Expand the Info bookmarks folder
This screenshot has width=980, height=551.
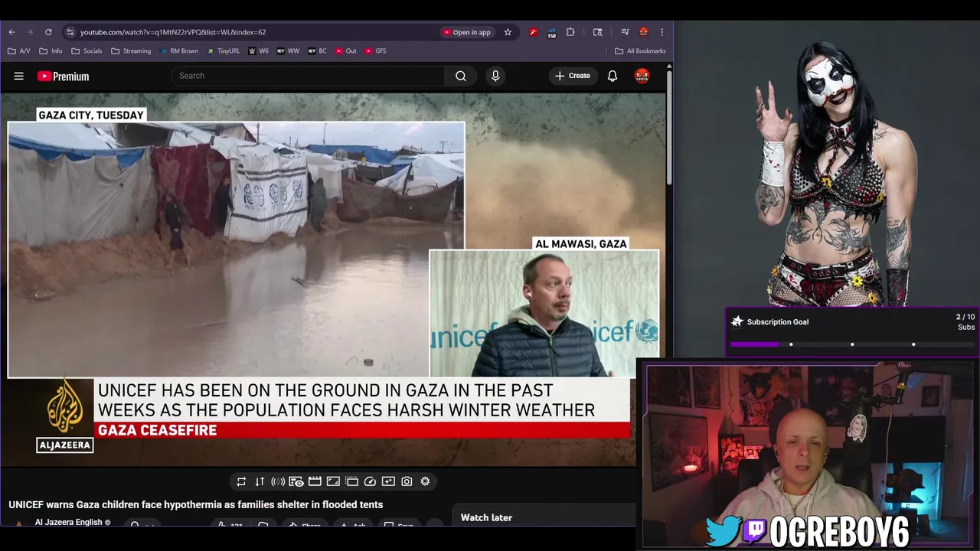[x=51, y=51]
